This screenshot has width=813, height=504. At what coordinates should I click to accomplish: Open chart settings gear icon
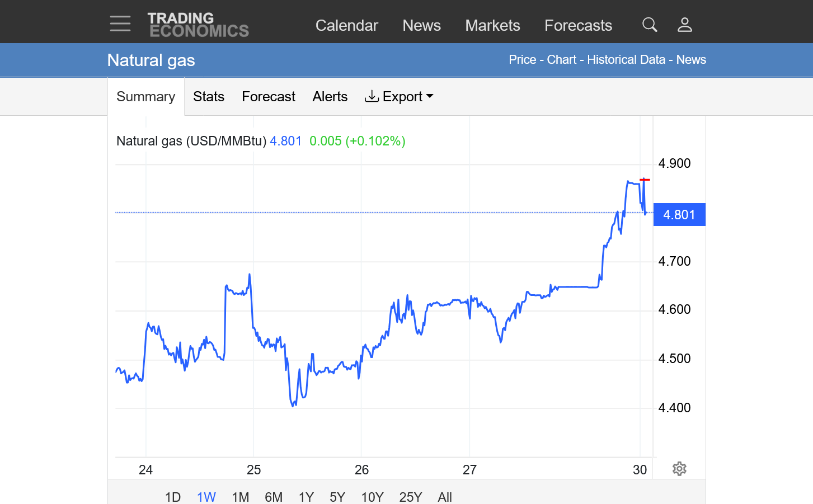tap(679, 469)
